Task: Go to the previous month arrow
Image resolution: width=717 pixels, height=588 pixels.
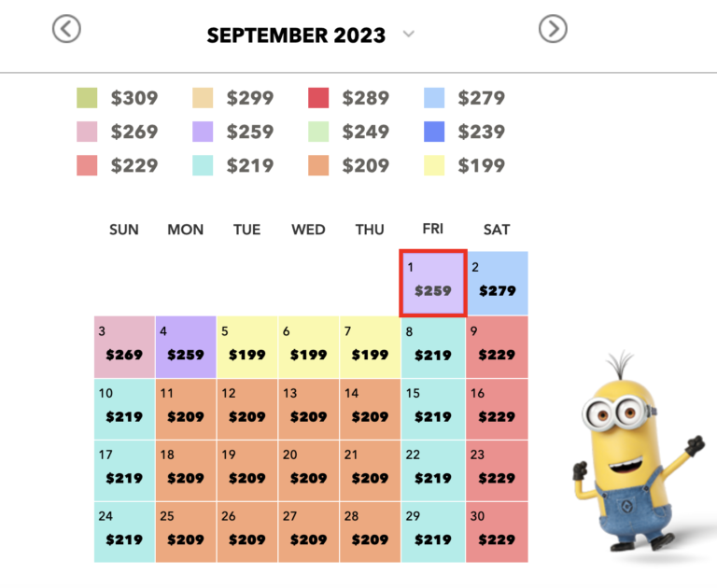Action: pos(66,30)
